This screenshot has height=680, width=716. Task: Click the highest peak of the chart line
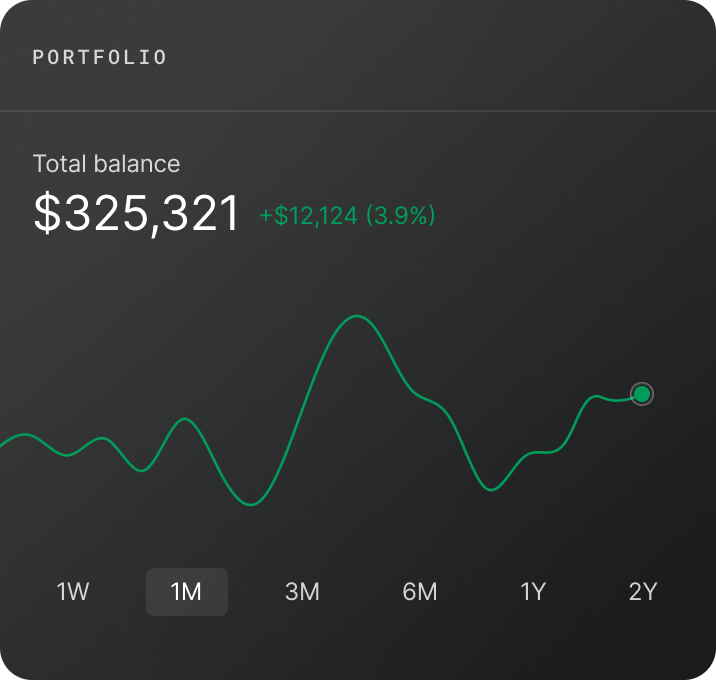[x=355, y=317]
